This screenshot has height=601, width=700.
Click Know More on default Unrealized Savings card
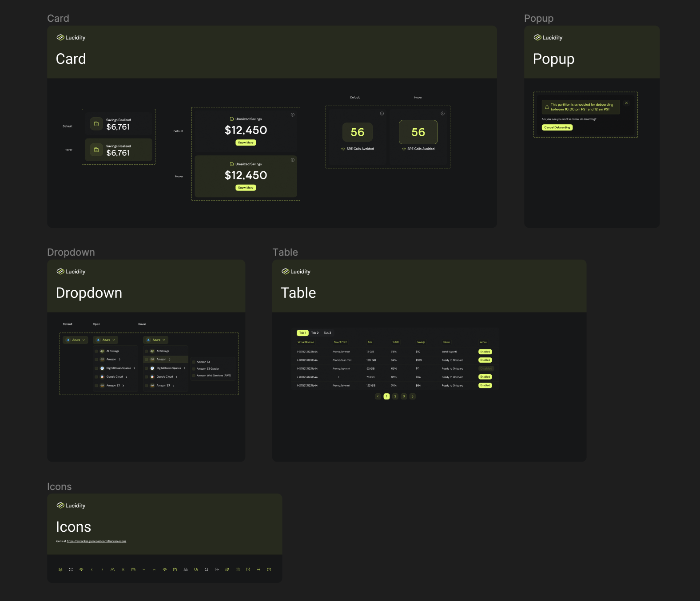[246, 143]
